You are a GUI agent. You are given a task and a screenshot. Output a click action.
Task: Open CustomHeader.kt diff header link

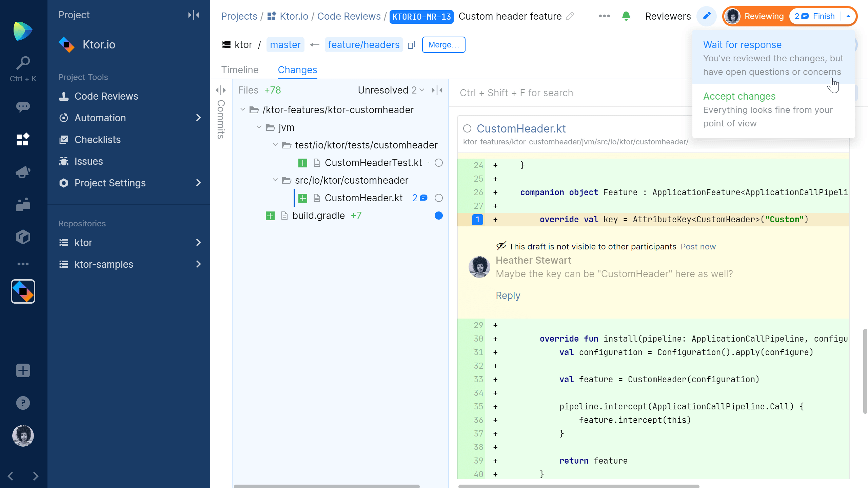coord(521,129)
